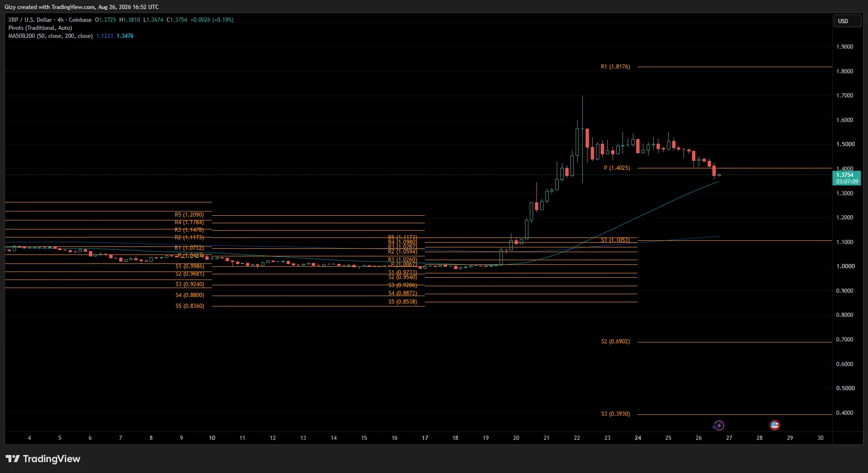Screen dimensions: 868x473
Task: Click the S5 (0.8538) pivot label
Action: click(x=403, y=302)
